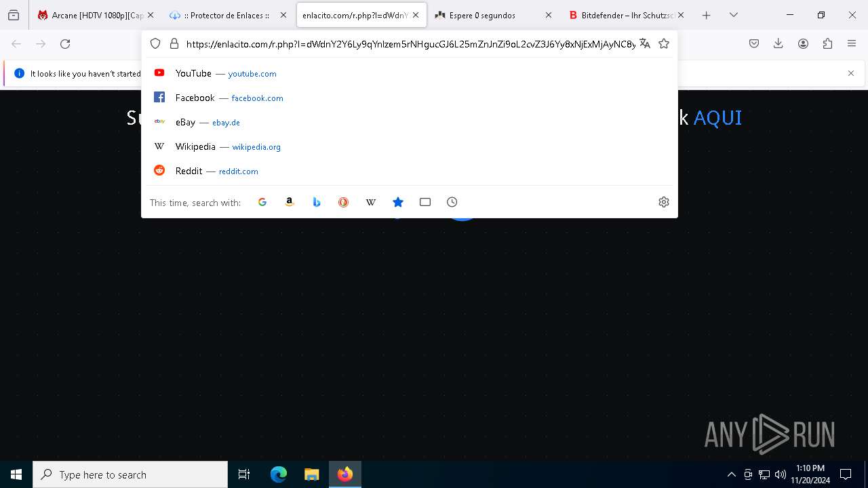
Task: Launch Microsoft Edge from taskbar
Action: [x=279, y=474]
